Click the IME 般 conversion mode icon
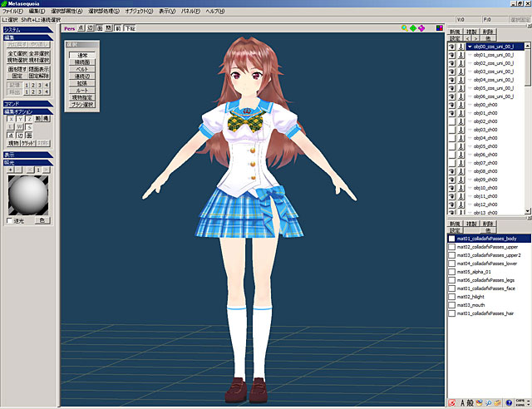 click(470, 403)
